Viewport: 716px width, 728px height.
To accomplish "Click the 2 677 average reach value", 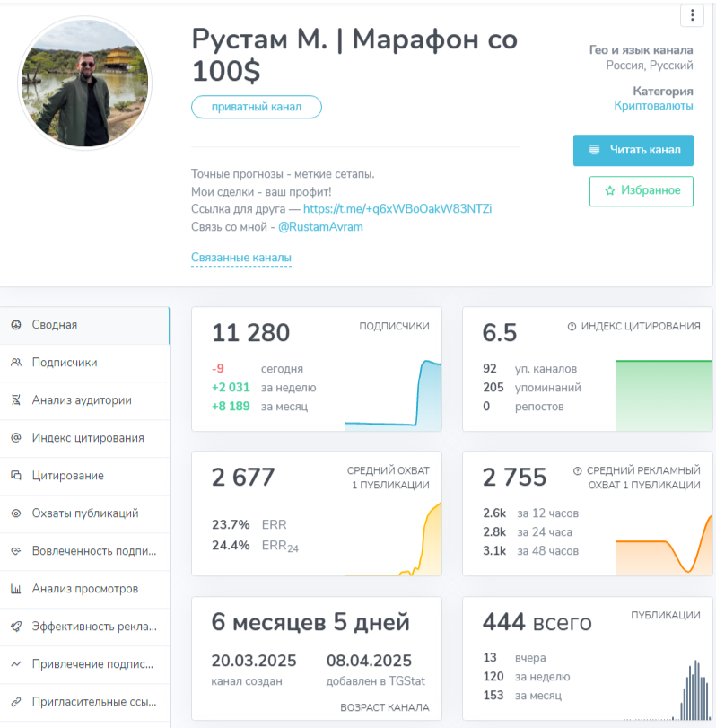I will [x=243, y=478].
